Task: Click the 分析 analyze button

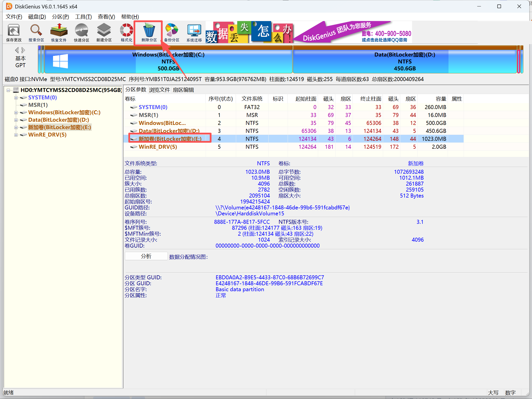Action: [x=146, y=256]
